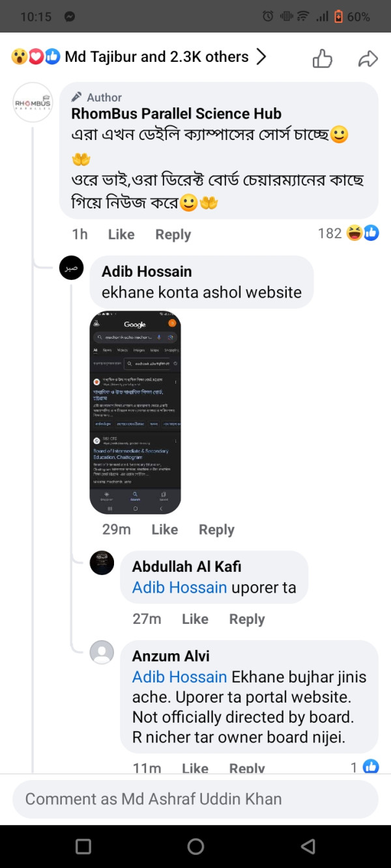Like the RhomBus author comment

click(121, 234)
